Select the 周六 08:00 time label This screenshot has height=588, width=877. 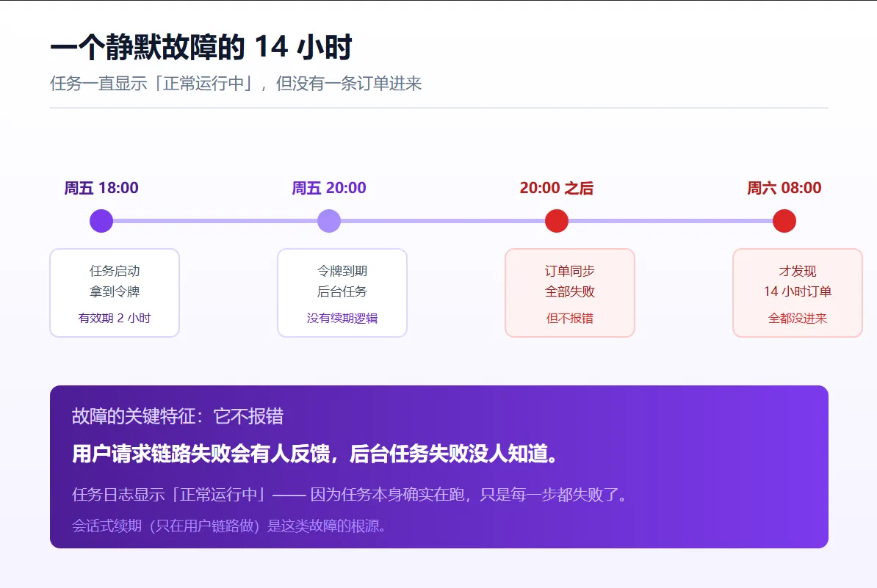coord(784,188)
